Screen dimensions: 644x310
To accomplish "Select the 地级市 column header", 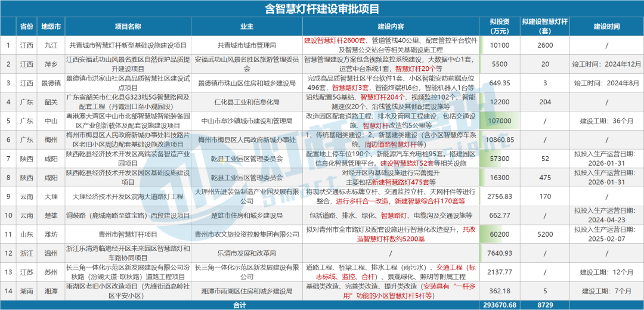I will (x=51, y=27).
